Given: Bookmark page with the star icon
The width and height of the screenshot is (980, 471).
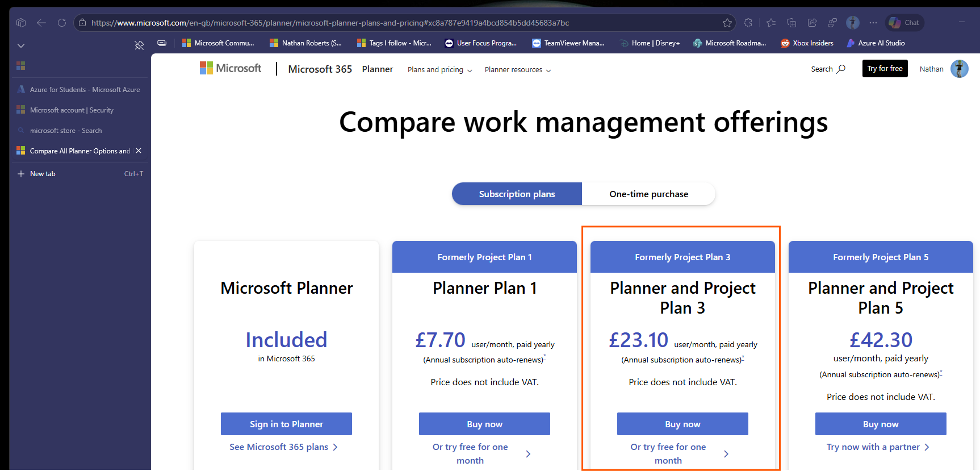Looking at the screenshot, I should tap(727, 23).
